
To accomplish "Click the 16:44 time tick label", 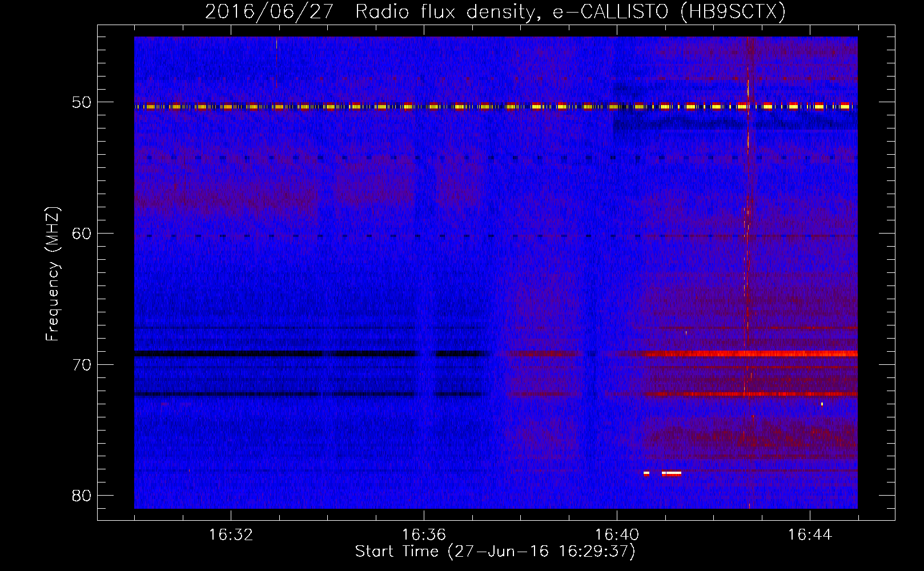I will pos(810,535).
